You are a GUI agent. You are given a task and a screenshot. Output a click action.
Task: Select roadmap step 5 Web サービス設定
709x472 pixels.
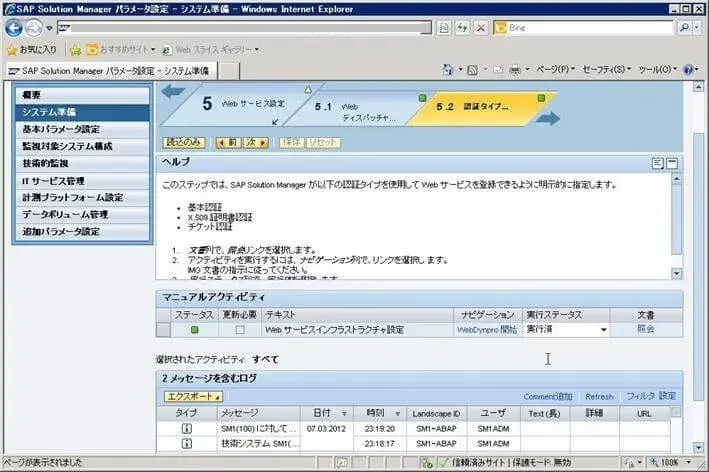[x=243, y=104]
